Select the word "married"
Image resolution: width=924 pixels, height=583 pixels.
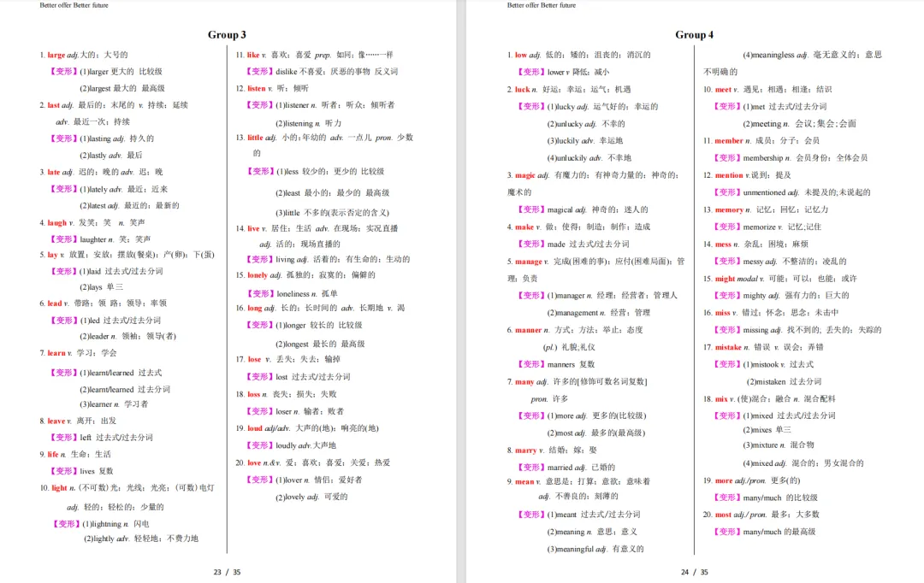[x=560, y=467]
